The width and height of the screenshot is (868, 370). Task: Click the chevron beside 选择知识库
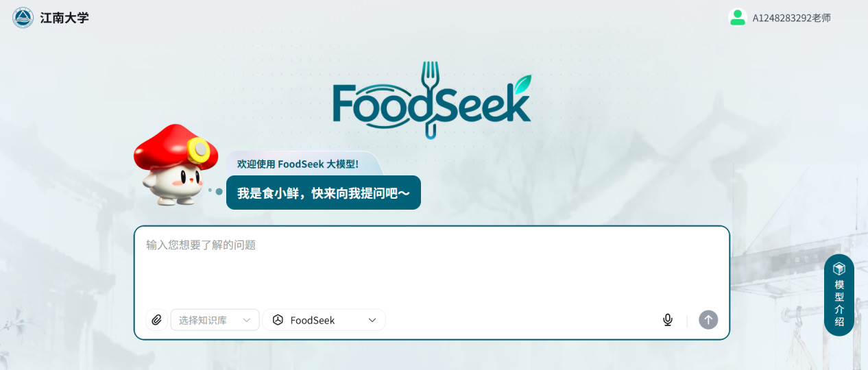[x=246, y=320]
